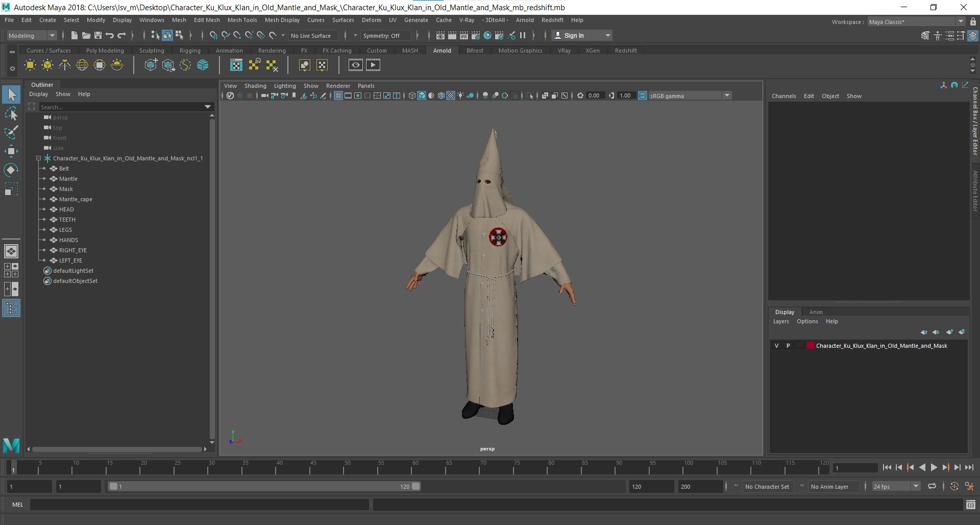Toggle the Outliner layout button
980x525 pixels.
11,308
